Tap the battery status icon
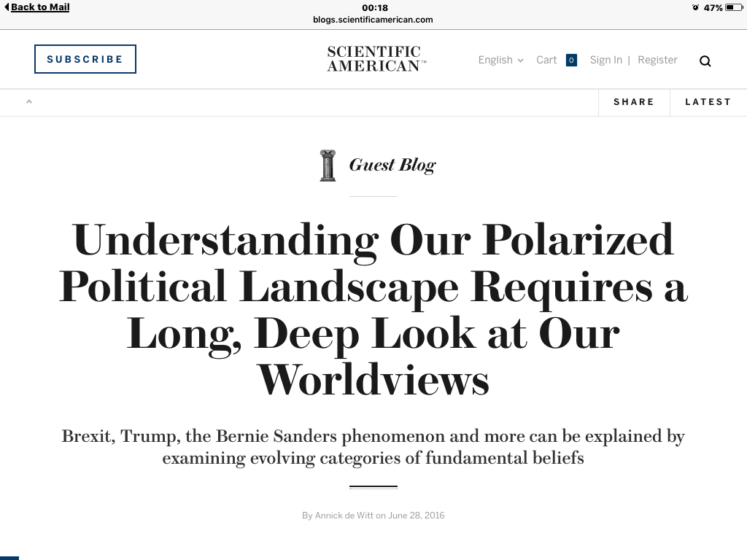The height and width of the screenshot is (560, 747). pyautogui.click(x=734, y=7)
